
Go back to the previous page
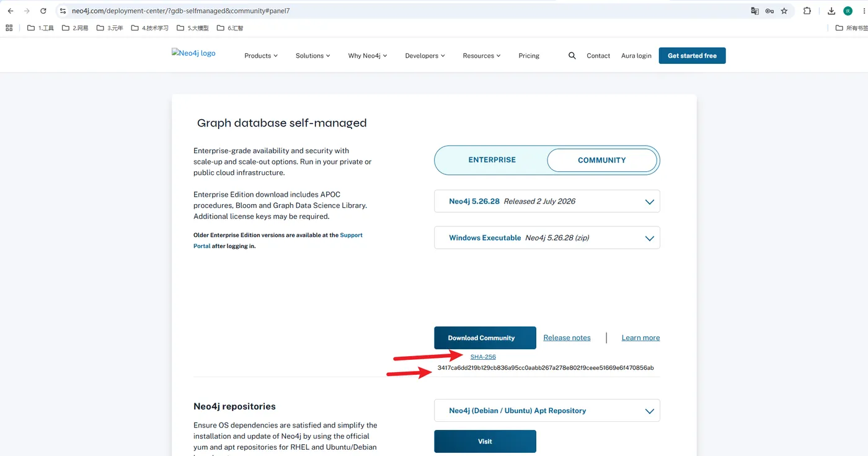click(x=11, y=11)
